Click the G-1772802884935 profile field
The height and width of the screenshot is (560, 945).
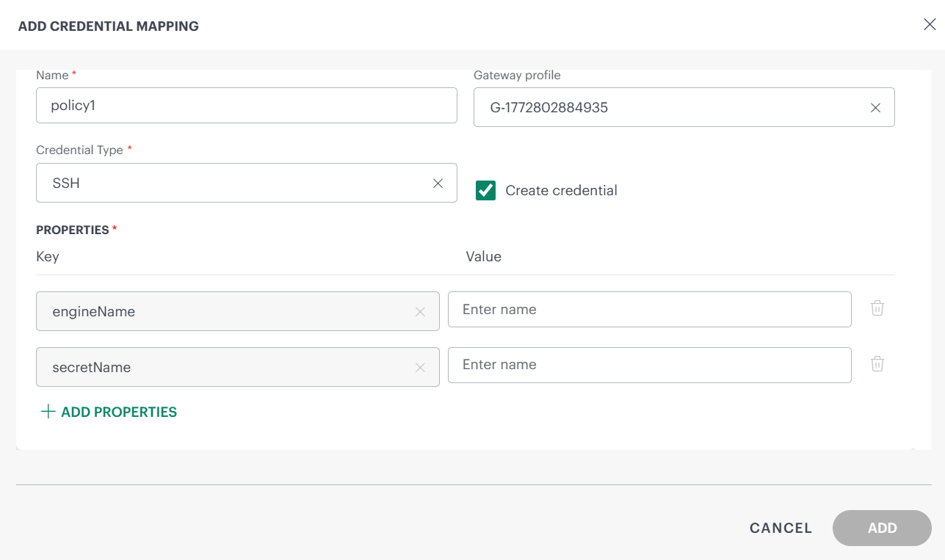click(x=661, y=107)
